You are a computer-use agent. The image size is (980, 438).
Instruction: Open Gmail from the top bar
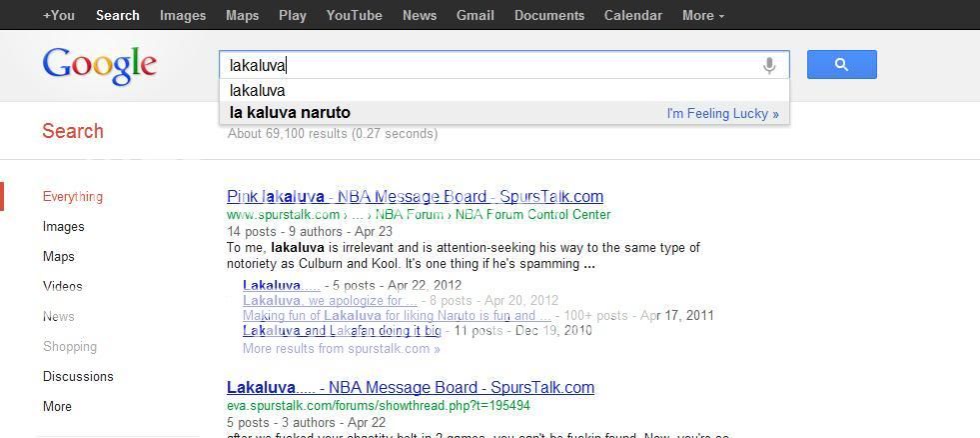coord(475,15)
